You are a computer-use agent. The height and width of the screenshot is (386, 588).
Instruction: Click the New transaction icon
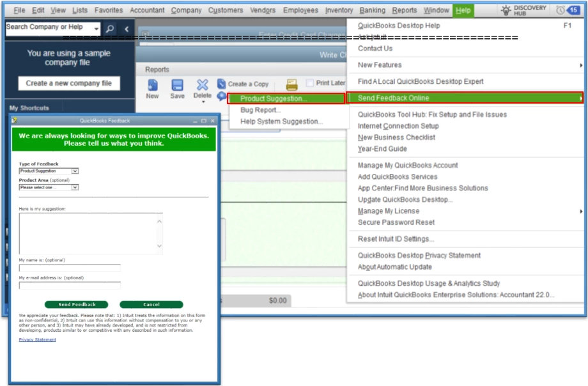click(x=153, y=85)
